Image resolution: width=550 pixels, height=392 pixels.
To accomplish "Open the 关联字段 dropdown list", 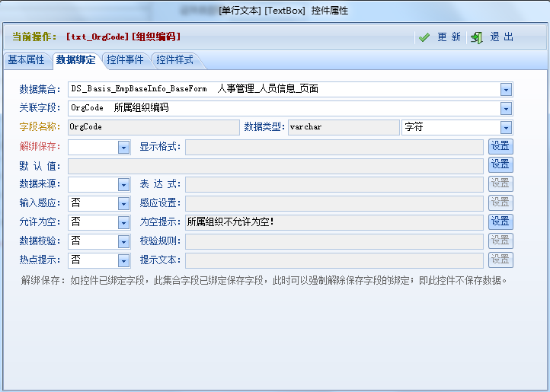I will tap(506, 108).
